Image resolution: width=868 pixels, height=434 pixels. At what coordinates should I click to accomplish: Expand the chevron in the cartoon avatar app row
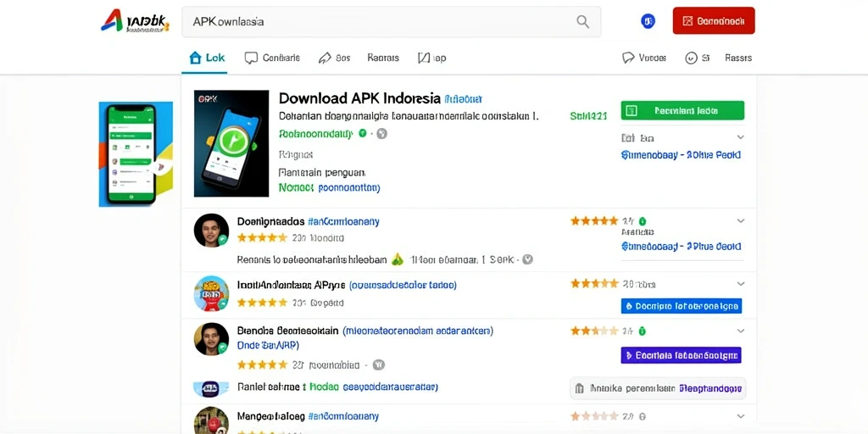(x=741, y=284)
